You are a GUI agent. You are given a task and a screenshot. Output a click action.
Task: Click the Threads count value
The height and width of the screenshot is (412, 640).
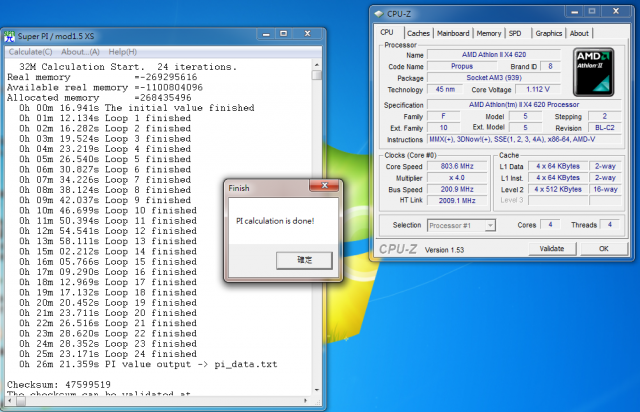click(610, 225)
